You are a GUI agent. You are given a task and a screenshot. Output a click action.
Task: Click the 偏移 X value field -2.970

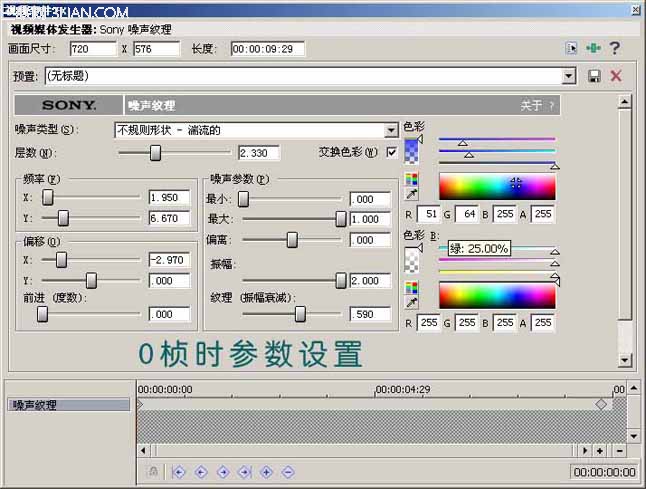[x=169, y=260]
